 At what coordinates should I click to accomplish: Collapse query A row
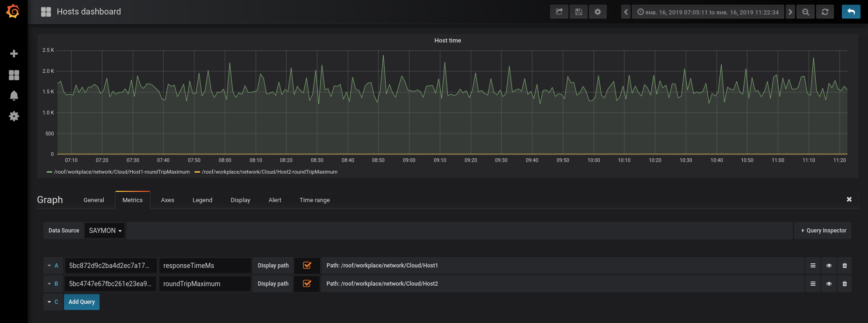pos(50,266)
